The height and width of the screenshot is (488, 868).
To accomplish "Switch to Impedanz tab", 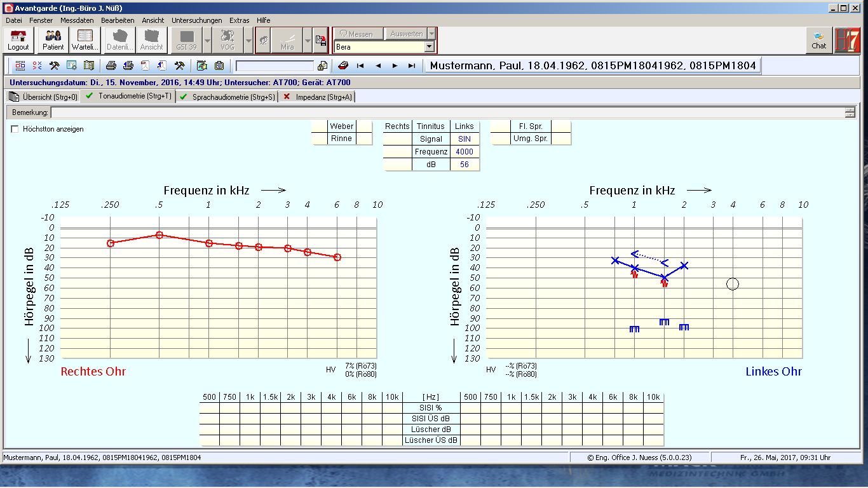I will 317,97.
